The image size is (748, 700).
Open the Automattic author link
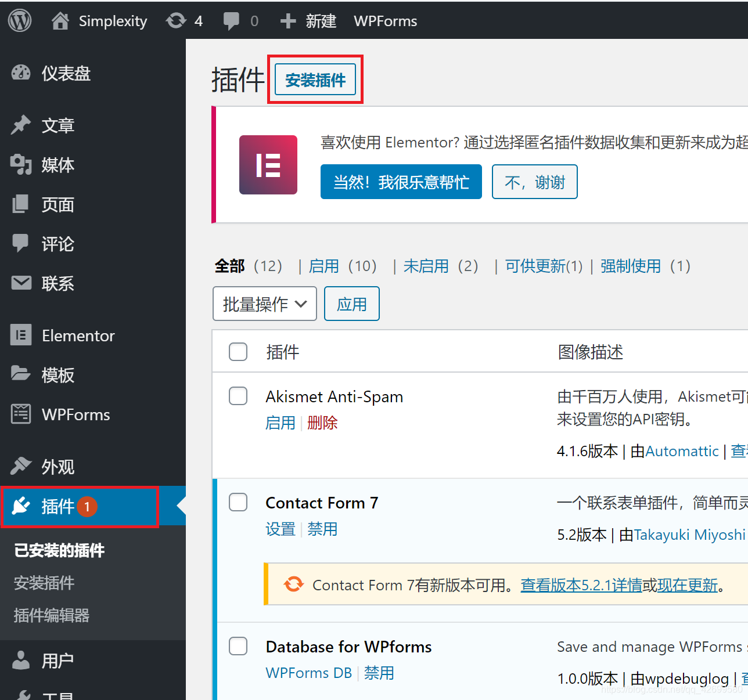pyautogui.click(x=682, y=451)
